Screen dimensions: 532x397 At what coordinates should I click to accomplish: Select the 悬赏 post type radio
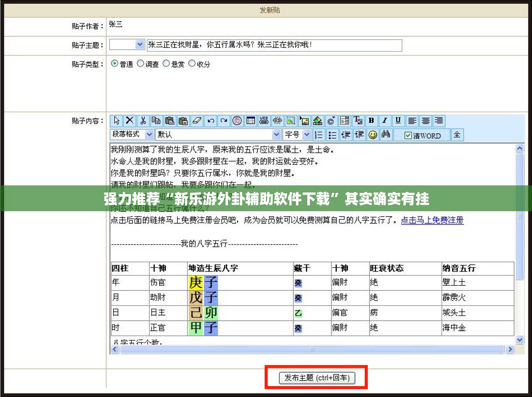(x=166, y=63)
